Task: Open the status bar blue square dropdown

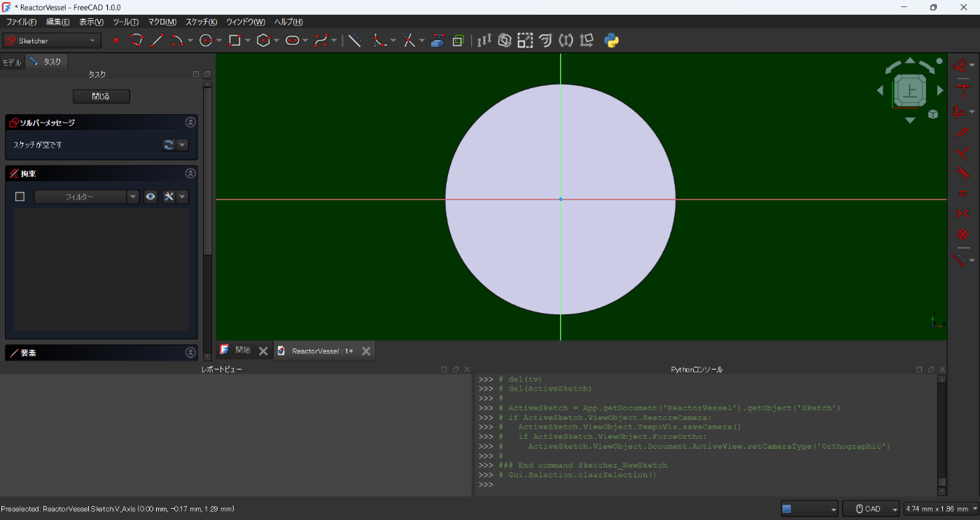Action: click(x=809, y=509)
